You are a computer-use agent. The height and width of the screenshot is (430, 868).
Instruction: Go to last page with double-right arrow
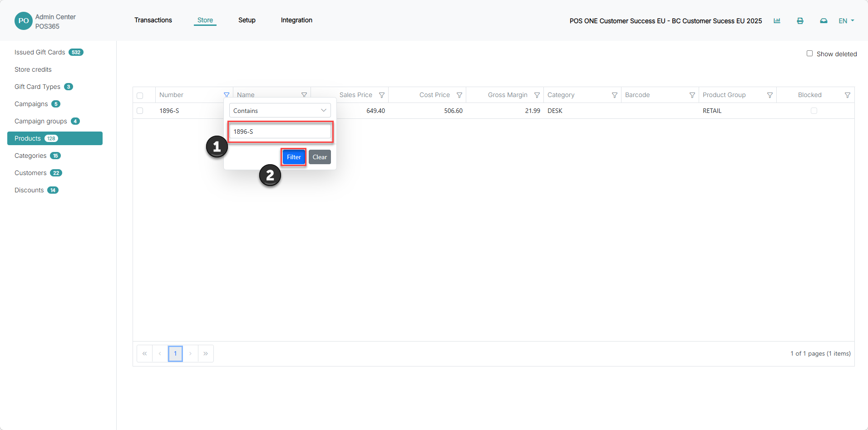pos(206,353)
